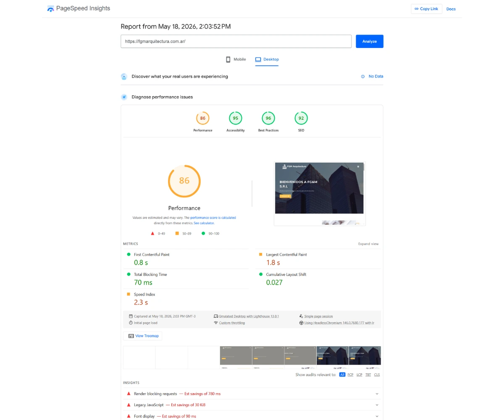Filter audits by FCP

tap(350, 375)
